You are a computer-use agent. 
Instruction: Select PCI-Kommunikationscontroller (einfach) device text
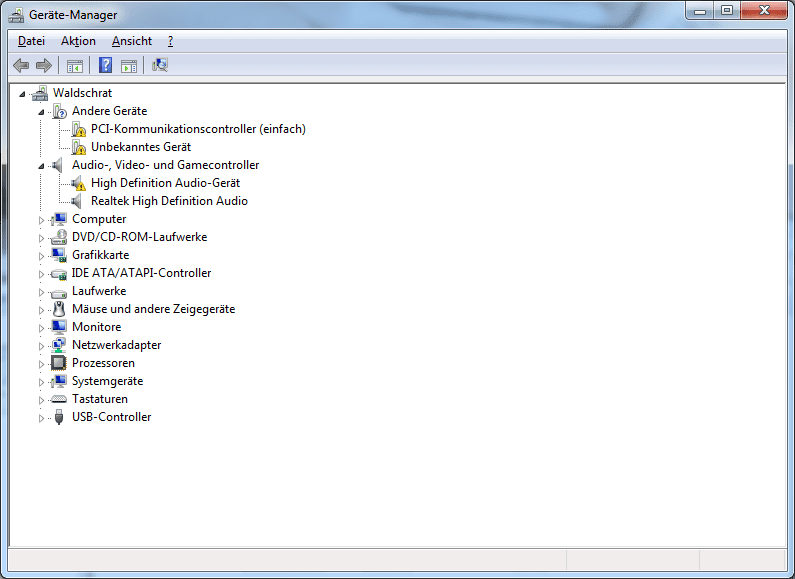(x=198, y=129)
